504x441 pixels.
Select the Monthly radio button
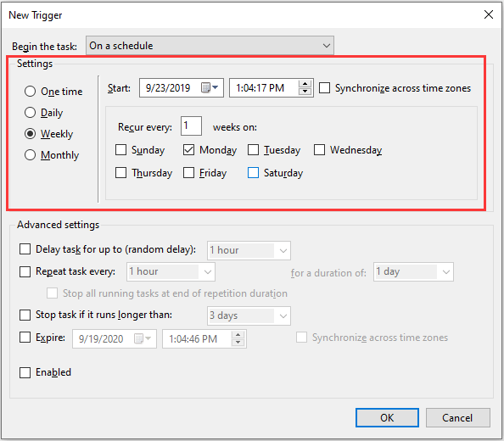pos(30,155)
